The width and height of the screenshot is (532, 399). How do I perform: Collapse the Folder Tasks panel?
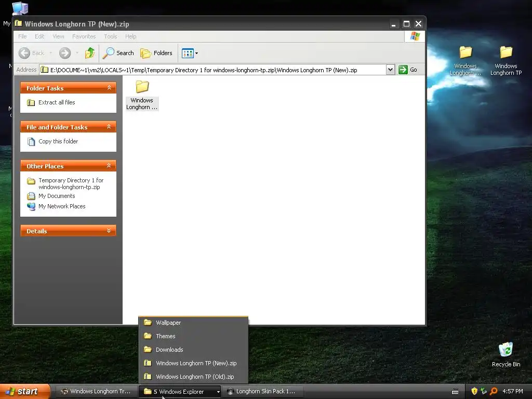(109, 88)
